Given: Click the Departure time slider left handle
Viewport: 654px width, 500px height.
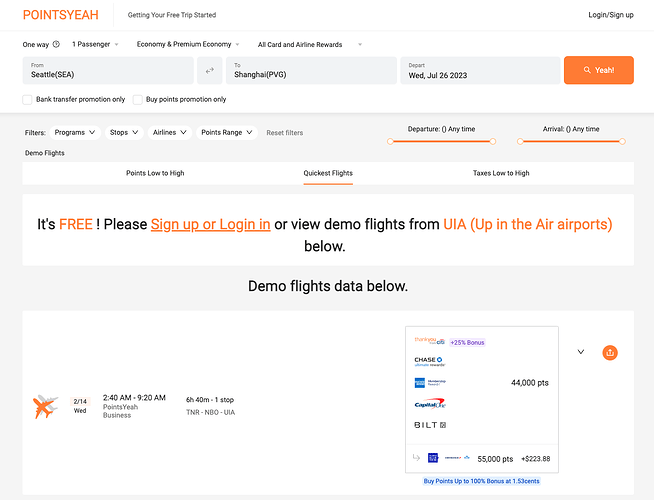Looking at the screenshot, I should pos(390,141).
